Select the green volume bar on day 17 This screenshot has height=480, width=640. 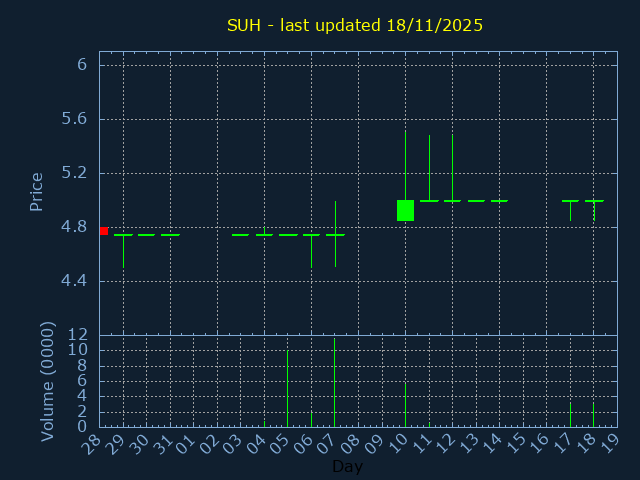(570, 414)
